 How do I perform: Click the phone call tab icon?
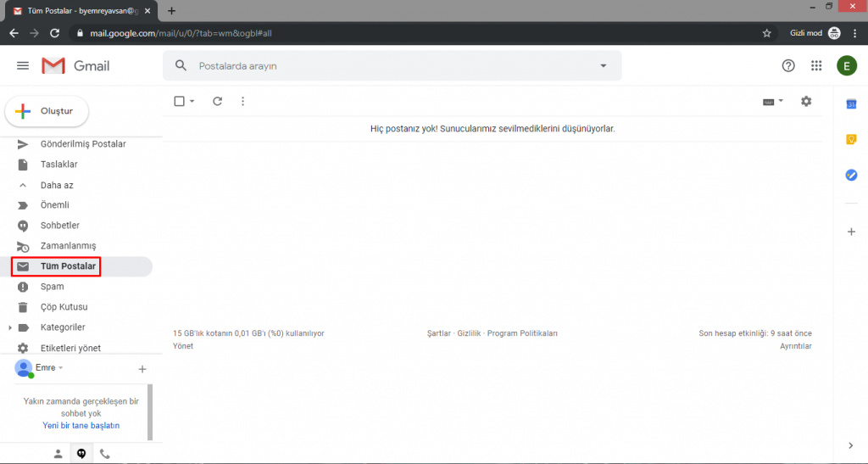pos(105,454)
